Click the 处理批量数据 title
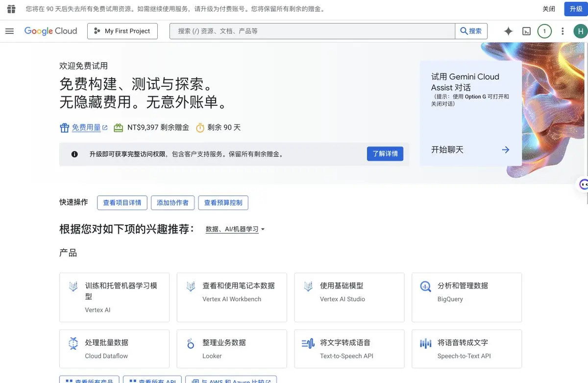 tap(106, 342)
